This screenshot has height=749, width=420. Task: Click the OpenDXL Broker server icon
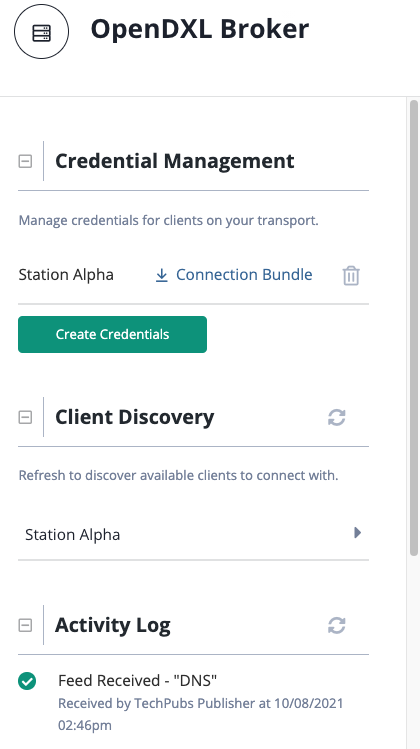(x=41, y=32)
